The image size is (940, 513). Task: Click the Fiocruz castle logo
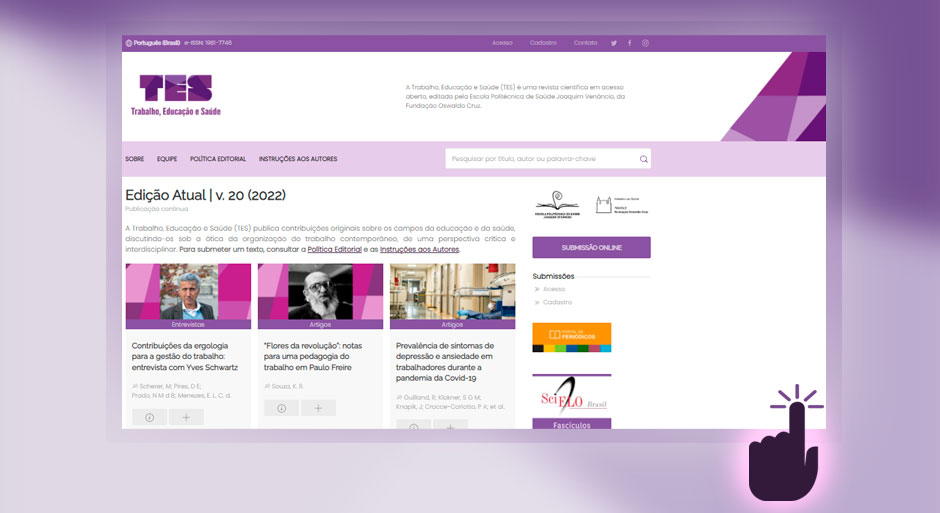622,205
